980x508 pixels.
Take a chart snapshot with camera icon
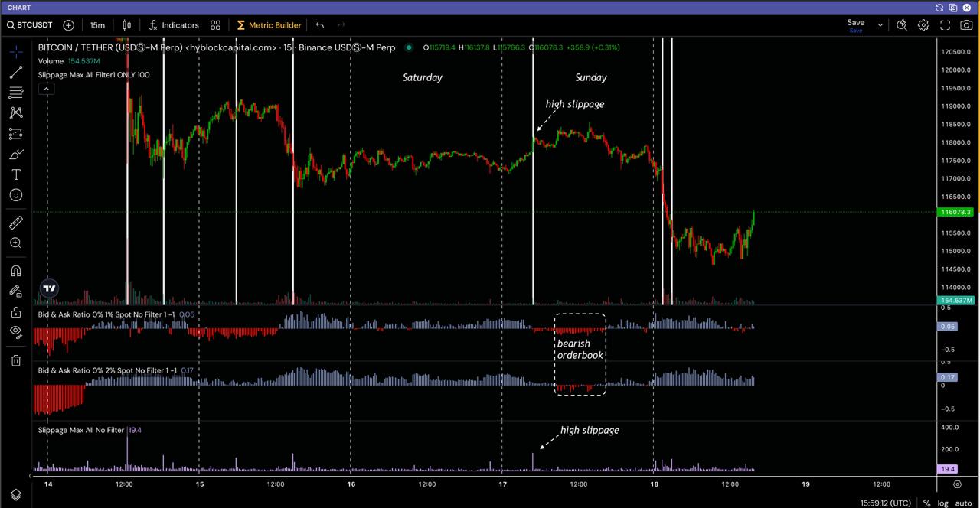(966, 25)
